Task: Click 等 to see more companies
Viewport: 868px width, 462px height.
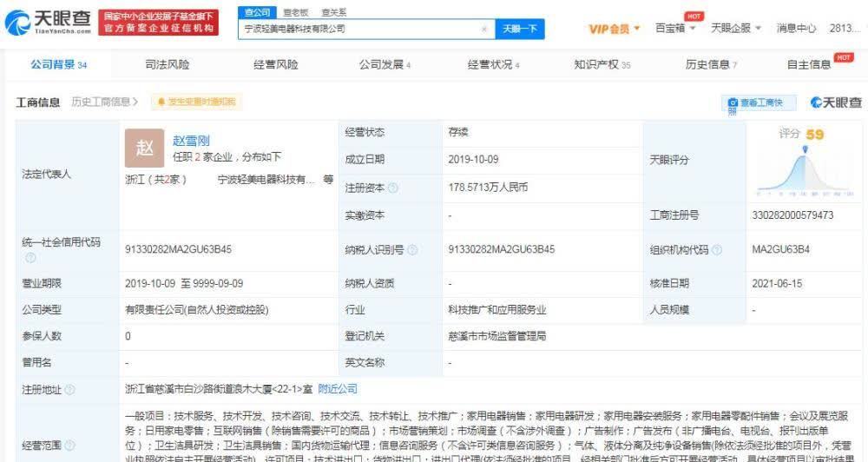Action: pos(328,179)
